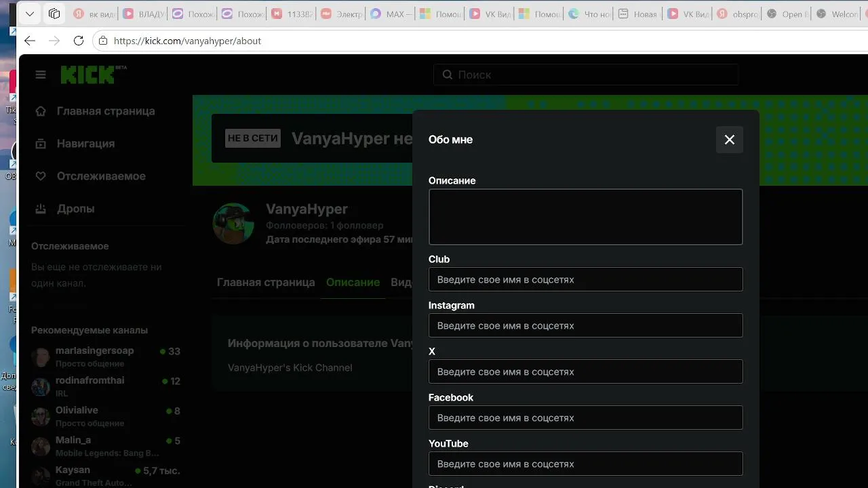Click the kick.com/vanyahyper/about address bar
The image size is (868, 488).
[187, 41]
